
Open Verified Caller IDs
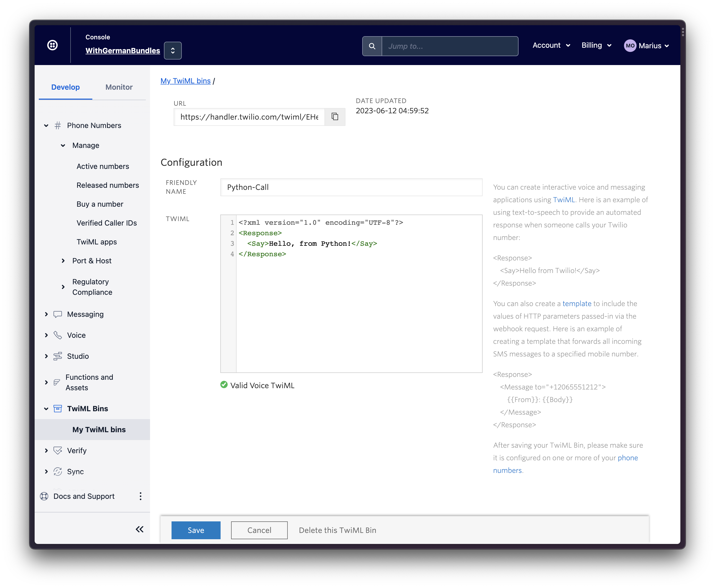107,223
